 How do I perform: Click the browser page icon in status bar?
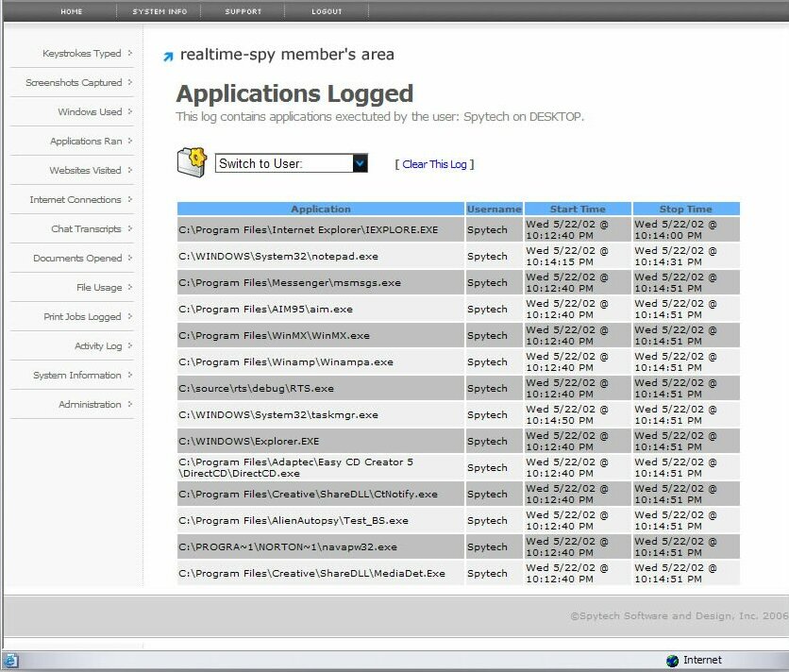pos(10,661)
